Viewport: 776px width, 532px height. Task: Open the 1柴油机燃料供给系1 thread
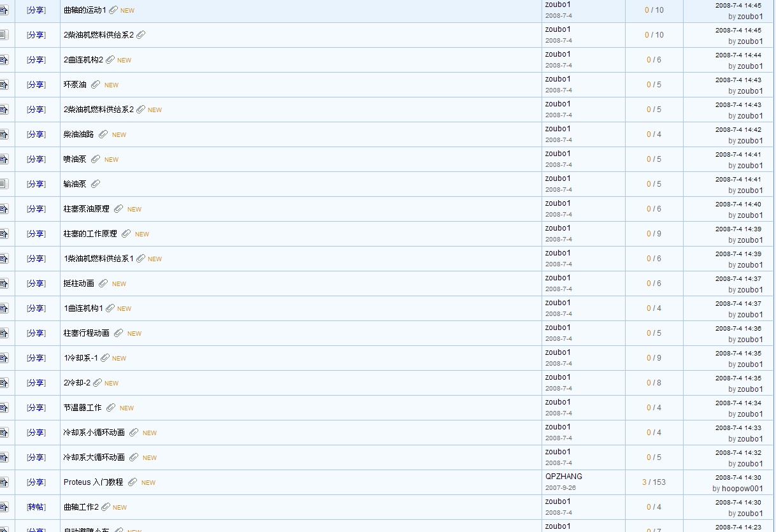point(99,259)
